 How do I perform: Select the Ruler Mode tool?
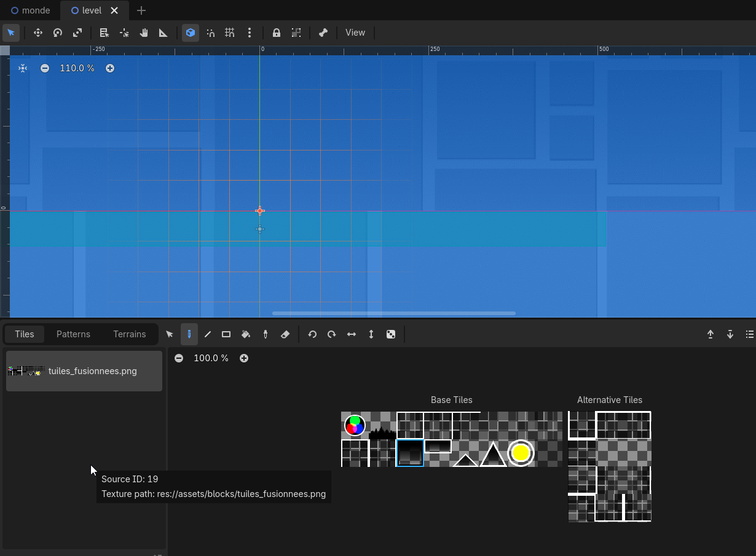[x=163, y=33]
